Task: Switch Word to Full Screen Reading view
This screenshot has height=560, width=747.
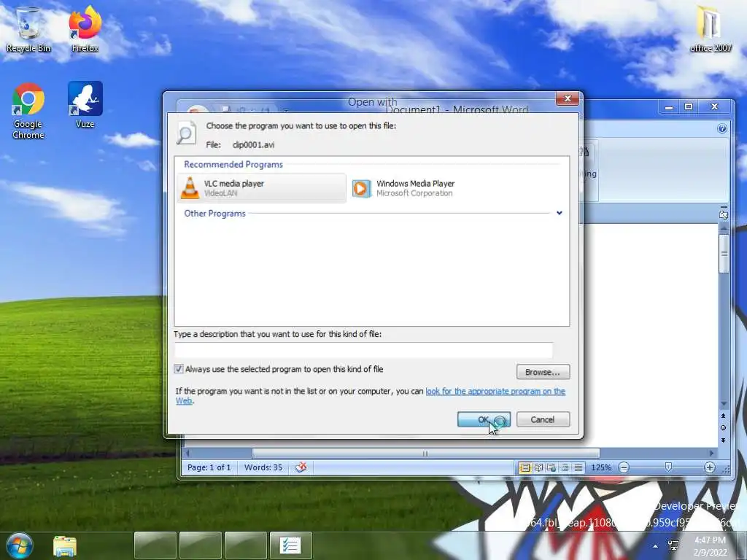Action: click(538, 467)
